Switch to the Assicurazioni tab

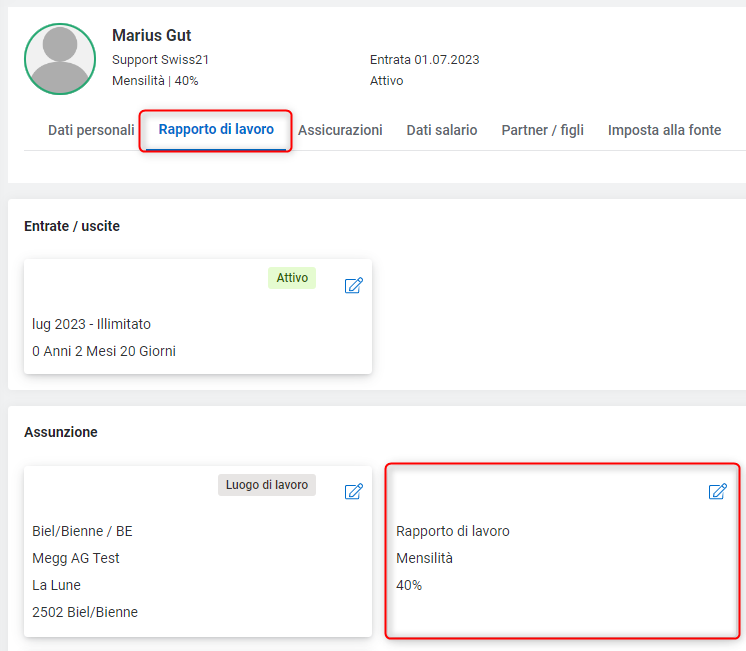tap(340, 130)
